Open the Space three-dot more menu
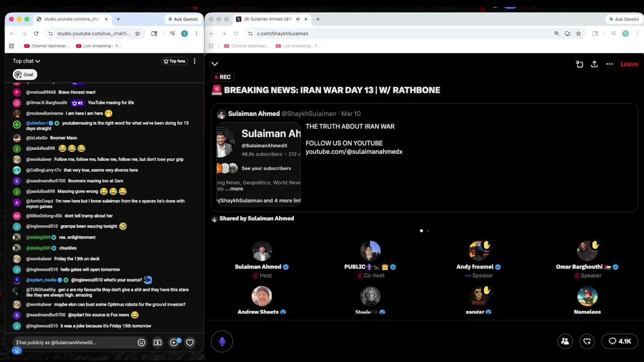The image size is (644, 362). pos(609,64)
